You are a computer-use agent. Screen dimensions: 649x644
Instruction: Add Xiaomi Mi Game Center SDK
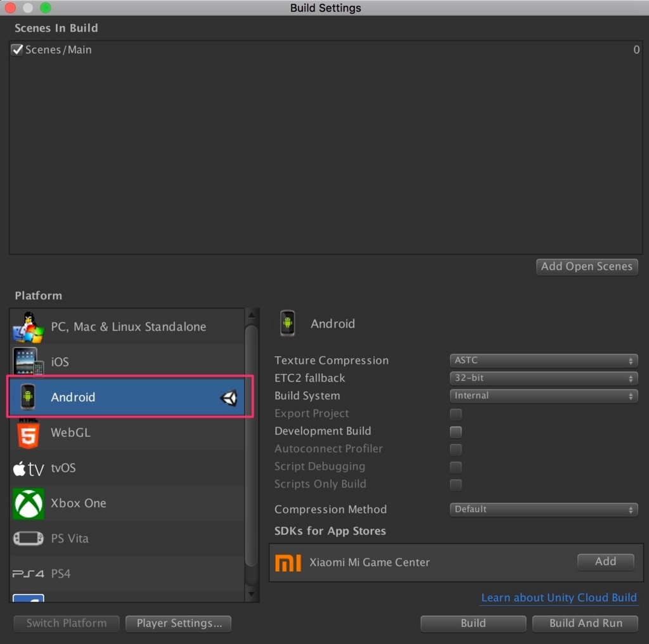pos(605,562)
